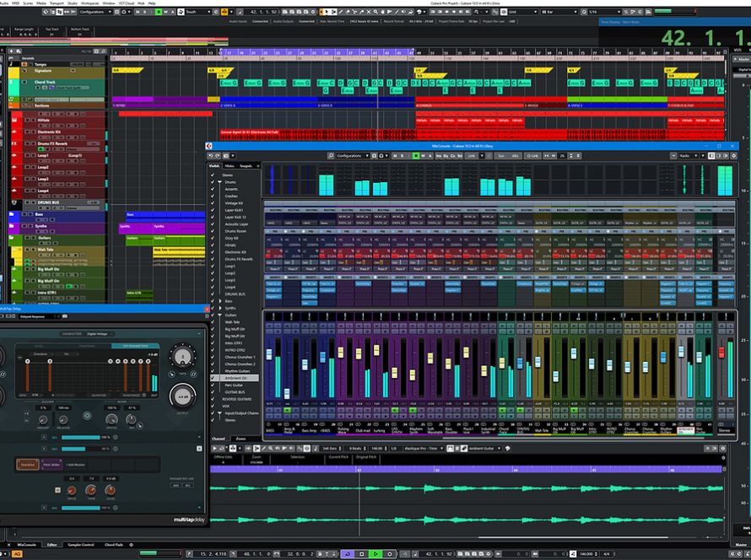Click the MultiTap Delay Taps knob
This screenshot has width=751, height=560.
(182, 357)
